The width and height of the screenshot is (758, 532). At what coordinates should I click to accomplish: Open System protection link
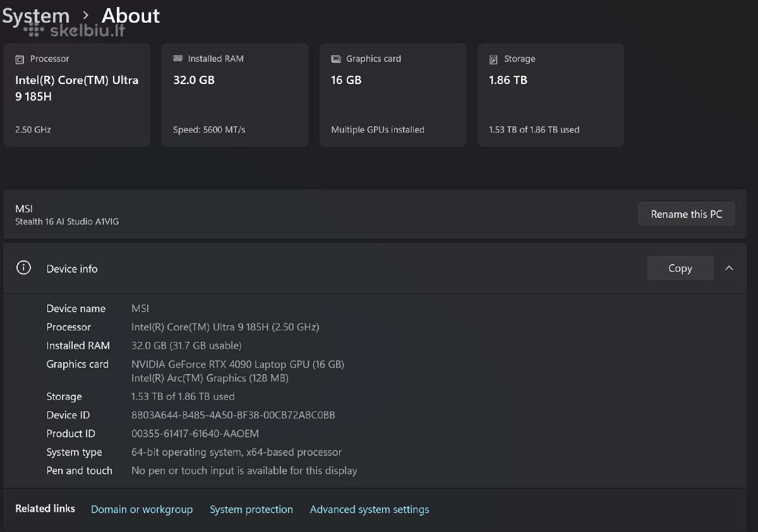(x=251, y=509)
